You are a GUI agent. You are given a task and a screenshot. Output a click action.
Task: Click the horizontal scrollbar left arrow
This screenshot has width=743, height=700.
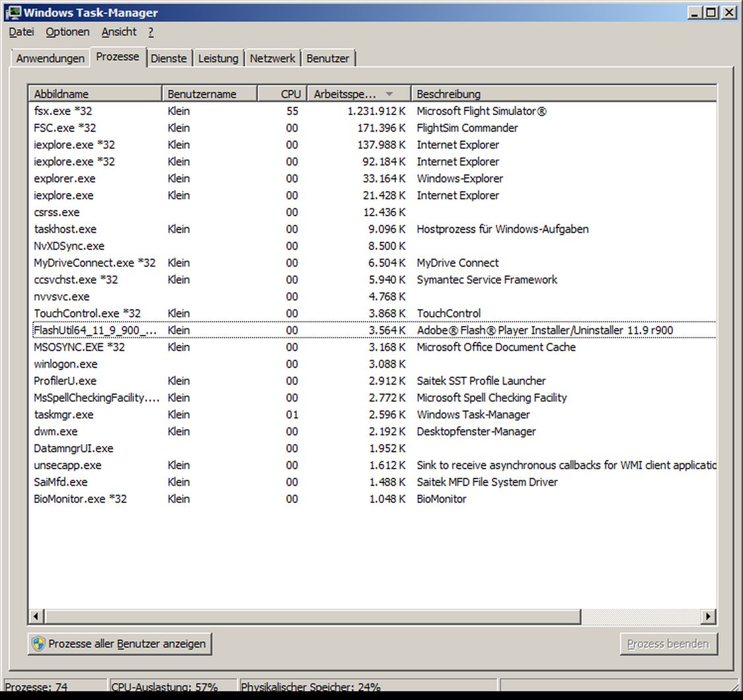(x=36, y=617)
